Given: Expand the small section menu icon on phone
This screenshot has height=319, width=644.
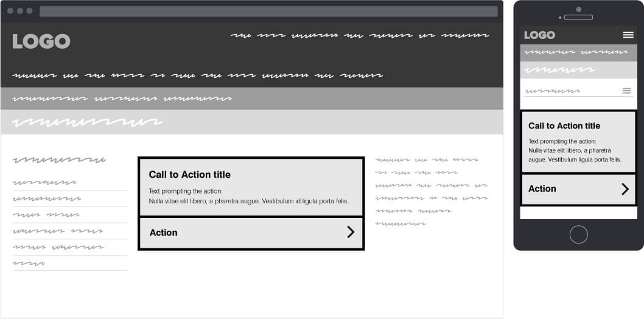Looking at the screenshot, I should point(626,91).
